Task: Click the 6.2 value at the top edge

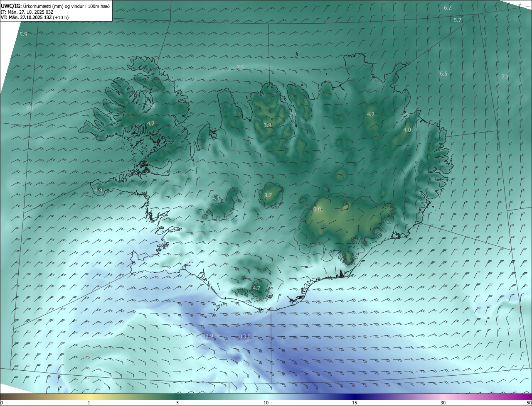Action: click(x=448, y=8)
